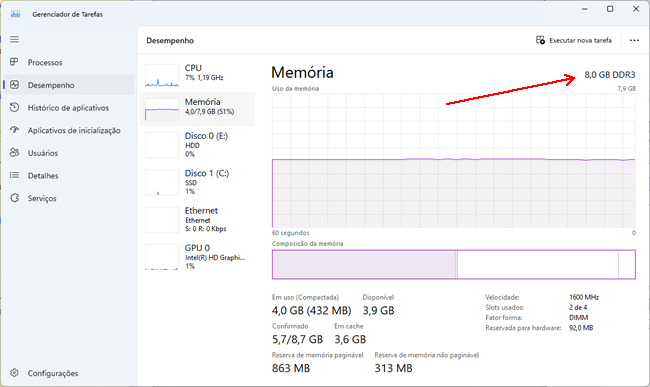Screen dimensions: 650x387
Task: Click the memory usage graph
Action: (454, 160)
